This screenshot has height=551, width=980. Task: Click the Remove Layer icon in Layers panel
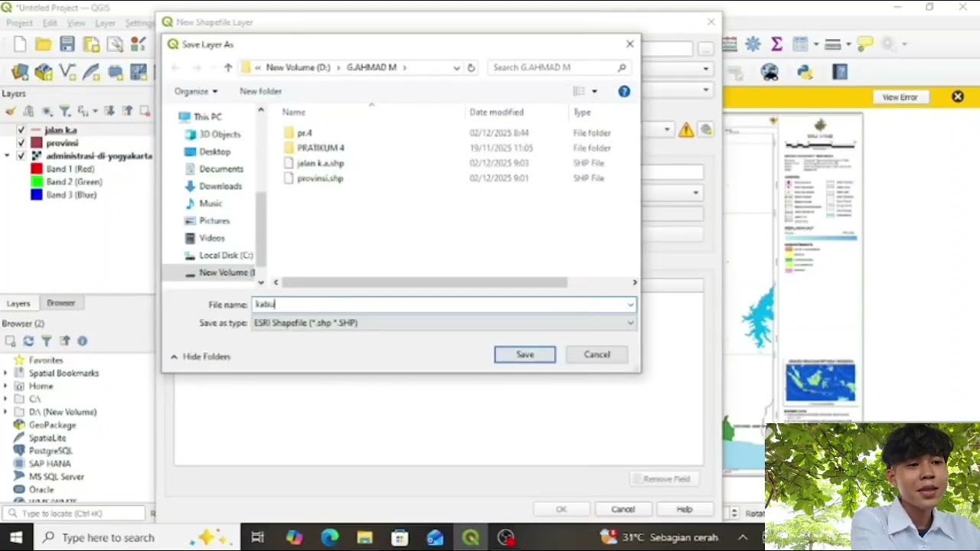pos(145,111)
